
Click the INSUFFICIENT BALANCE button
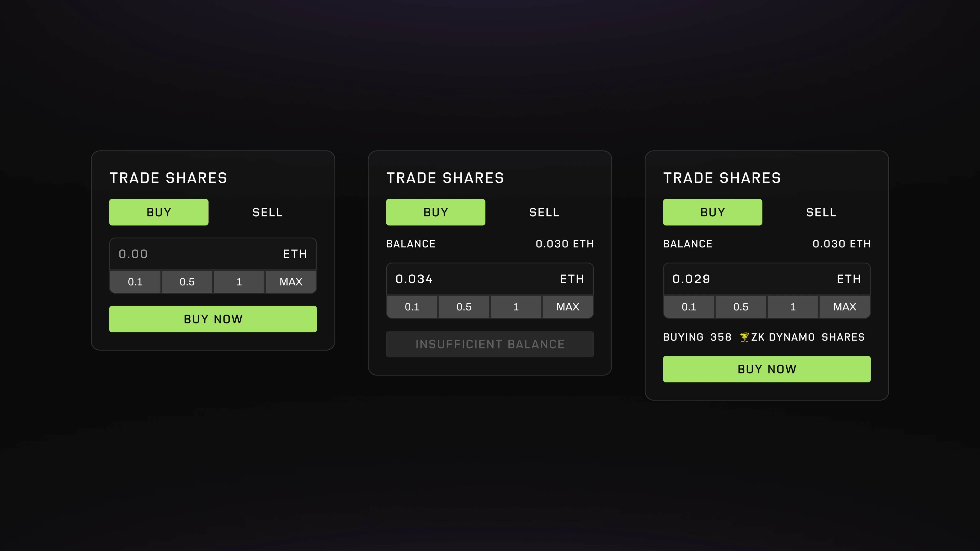pyautogui.click(x=490, y=344)
